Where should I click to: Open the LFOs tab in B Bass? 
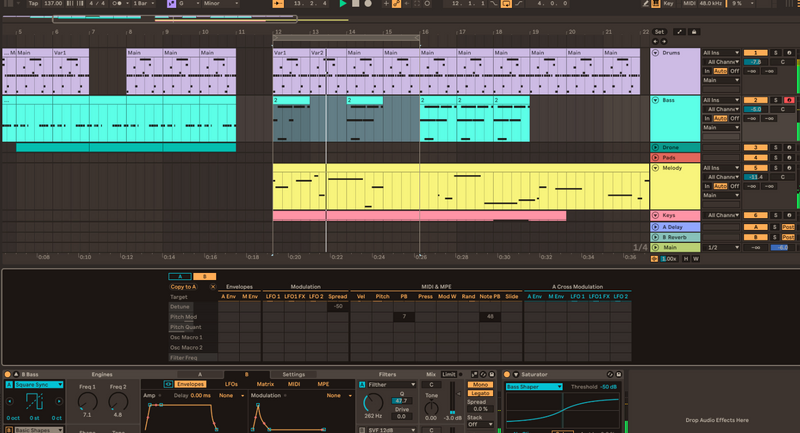click(231, 384)
